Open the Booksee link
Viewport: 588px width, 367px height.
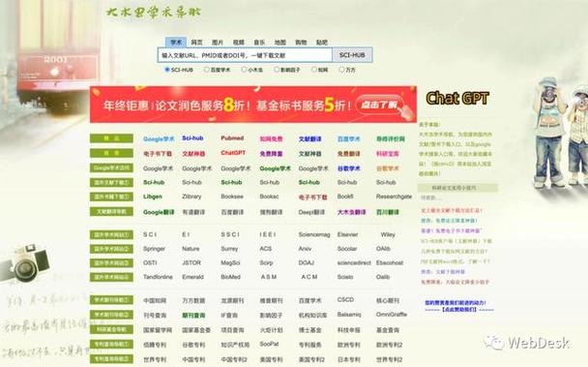tap(232, 197)
